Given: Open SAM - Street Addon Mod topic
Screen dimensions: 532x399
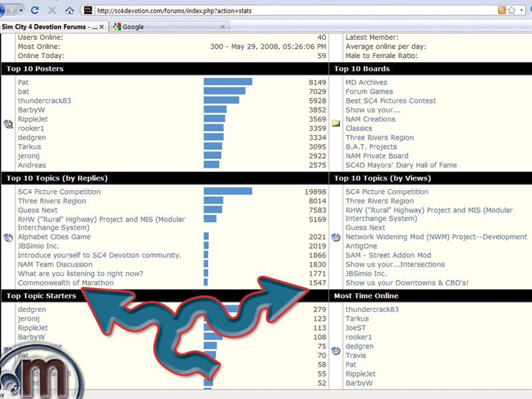Looking at the screenshot, I should pyautogui.click(x=388, y=255).
